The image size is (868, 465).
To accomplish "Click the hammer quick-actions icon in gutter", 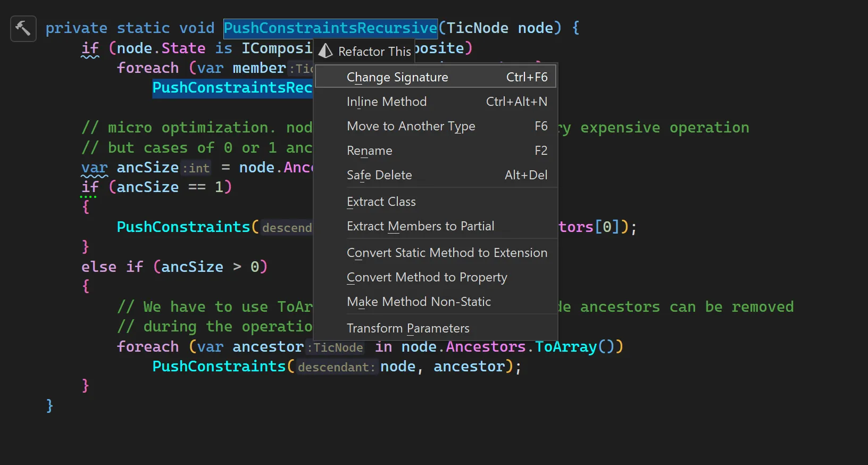I will 23,28.
